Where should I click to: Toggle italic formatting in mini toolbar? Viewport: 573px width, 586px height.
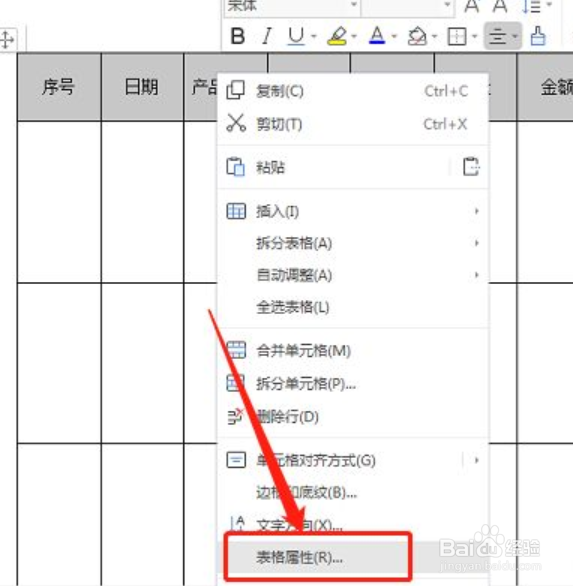coord(267,37)
